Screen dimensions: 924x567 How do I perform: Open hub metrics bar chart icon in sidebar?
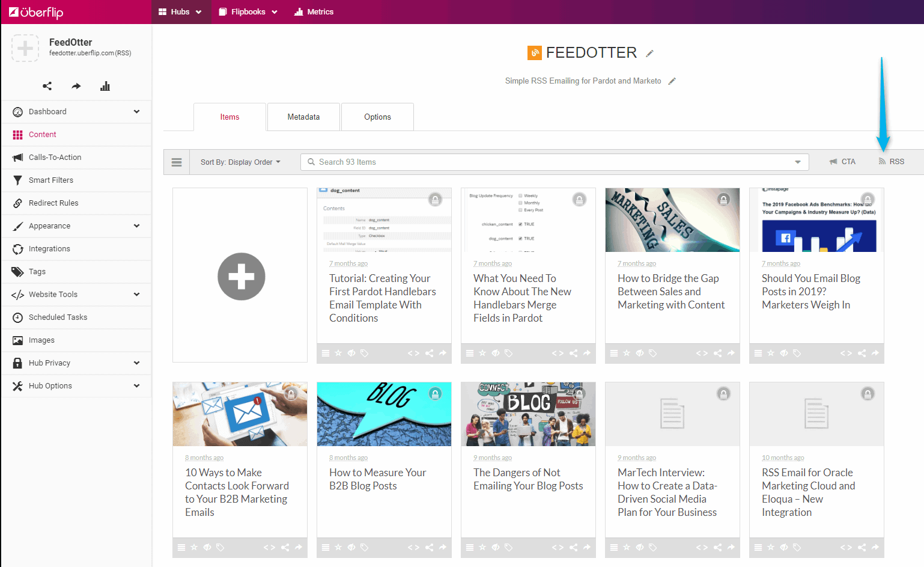pos(105,86)
